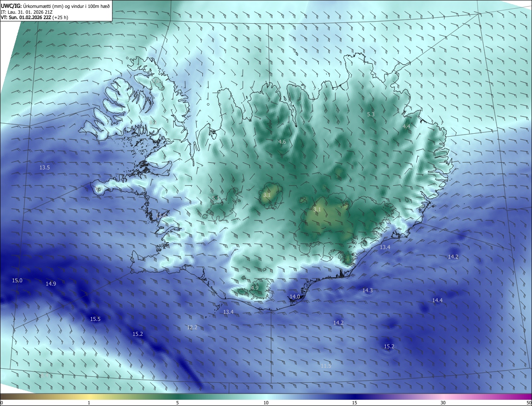The width and height of the screenshot is (532, 406).
Task: Pick the 5.1 value beside the western glacier outline
Action: (x=216, y=198)
